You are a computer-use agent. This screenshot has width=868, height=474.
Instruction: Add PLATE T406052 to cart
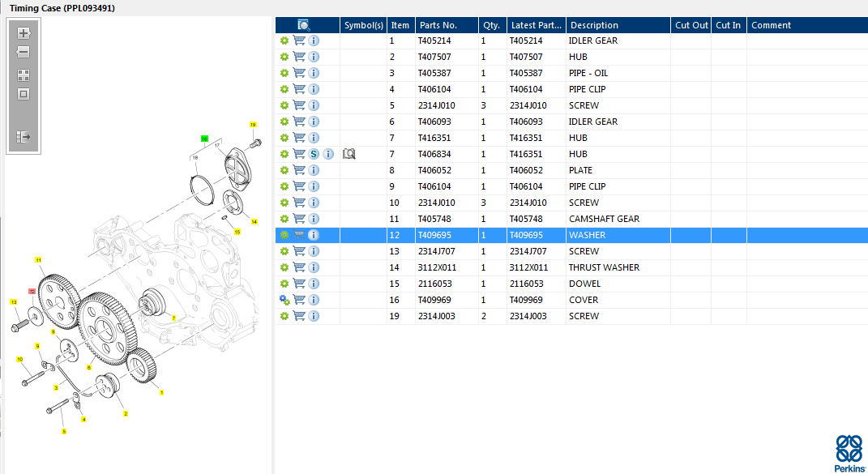(299, 170)
